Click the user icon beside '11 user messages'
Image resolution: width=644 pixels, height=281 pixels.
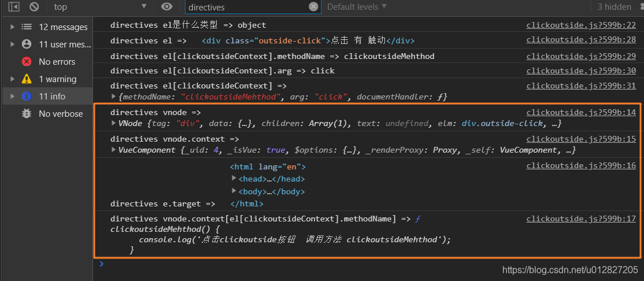click(x=27, y=45)
